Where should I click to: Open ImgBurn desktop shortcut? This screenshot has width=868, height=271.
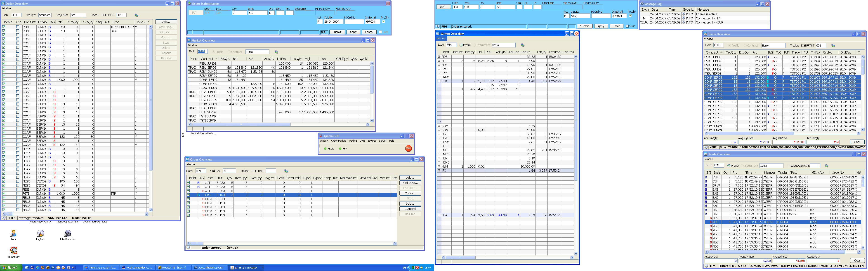coord(40,234)
